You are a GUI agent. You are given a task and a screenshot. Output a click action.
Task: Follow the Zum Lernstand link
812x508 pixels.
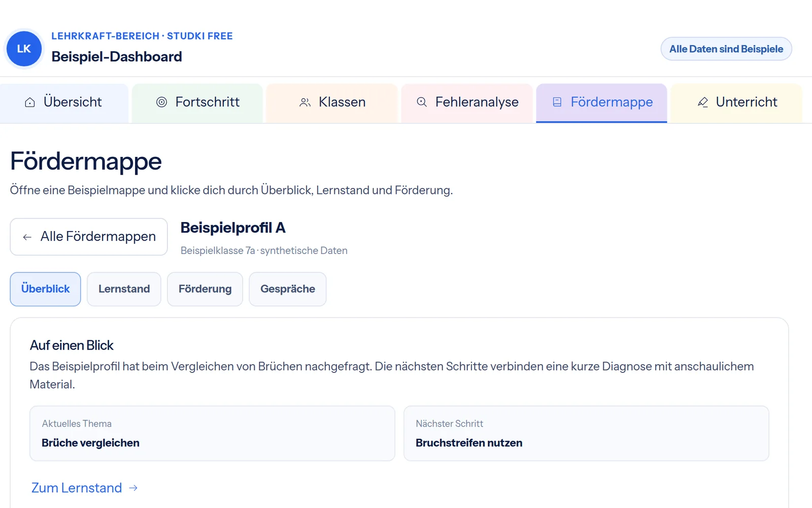84,488
